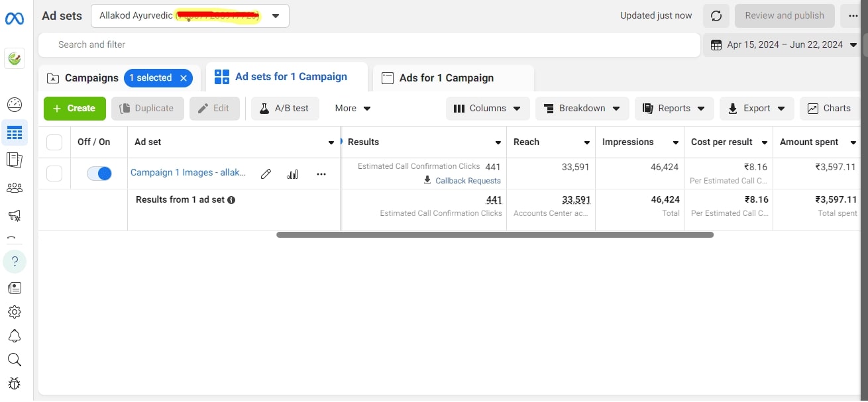Screen dimensions: 868x402
Task: Check the select-all checkbox in table header
Action: pyautogui.click(x=54, y=142)
